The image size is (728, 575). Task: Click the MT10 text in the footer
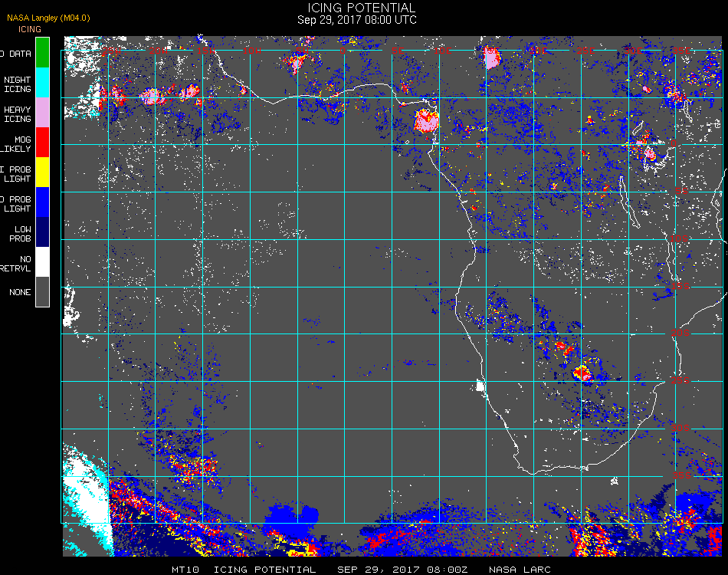point(185,570)
